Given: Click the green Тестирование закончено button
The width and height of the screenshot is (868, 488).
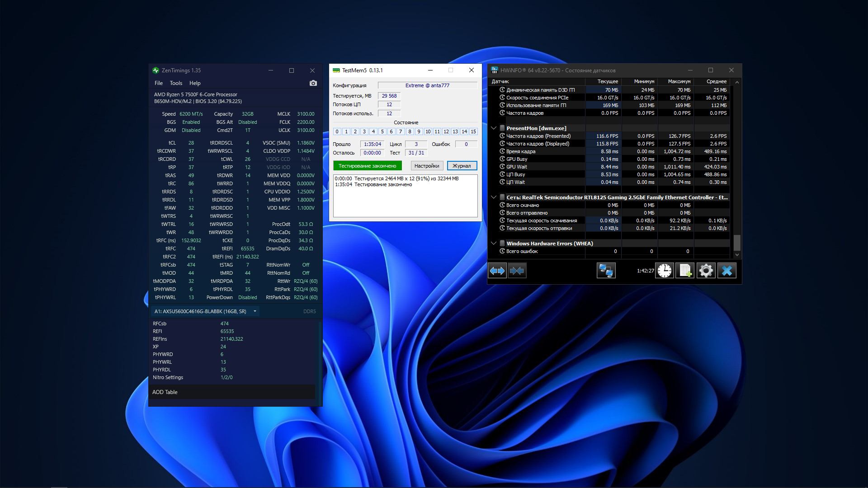Looking at the screenshot, I should pos(367,166).
